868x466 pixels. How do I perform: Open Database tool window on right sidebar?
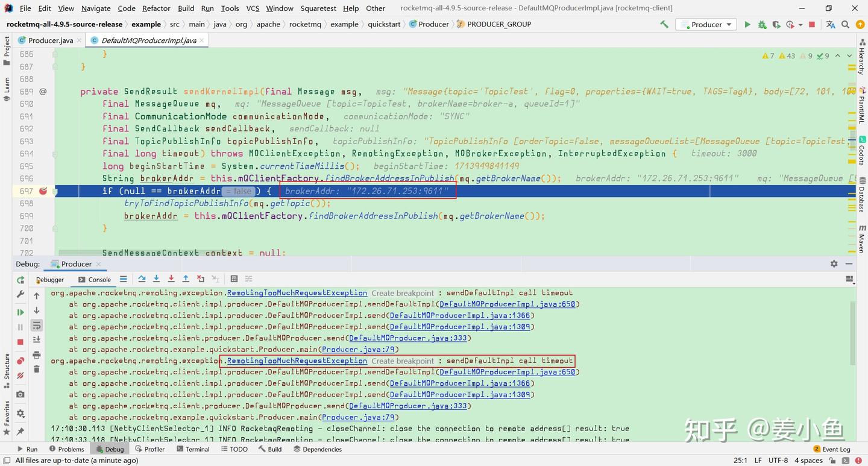coord(862,196)
